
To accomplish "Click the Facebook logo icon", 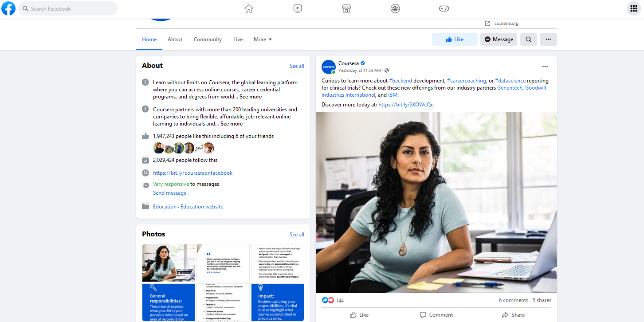I will (8, 8).
